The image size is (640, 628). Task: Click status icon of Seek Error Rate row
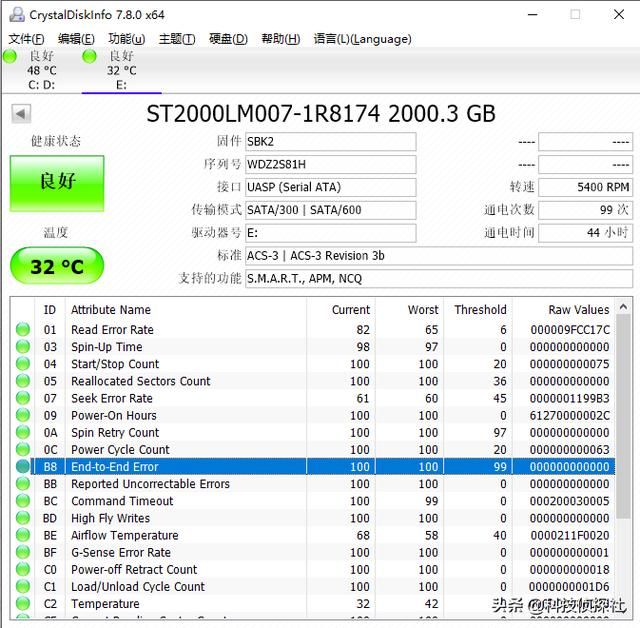pyautogui.click(x=23, y=398)
